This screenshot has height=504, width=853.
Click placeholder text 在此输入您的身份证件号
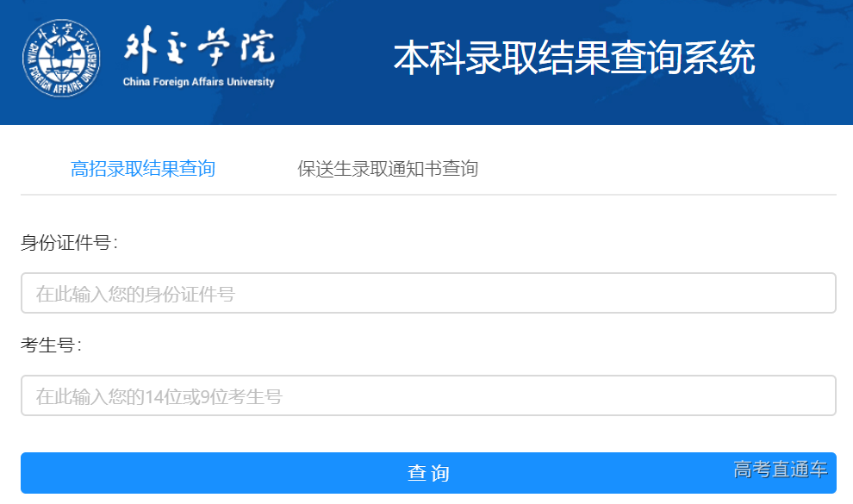pyautogui.click(x=135, y=295)
